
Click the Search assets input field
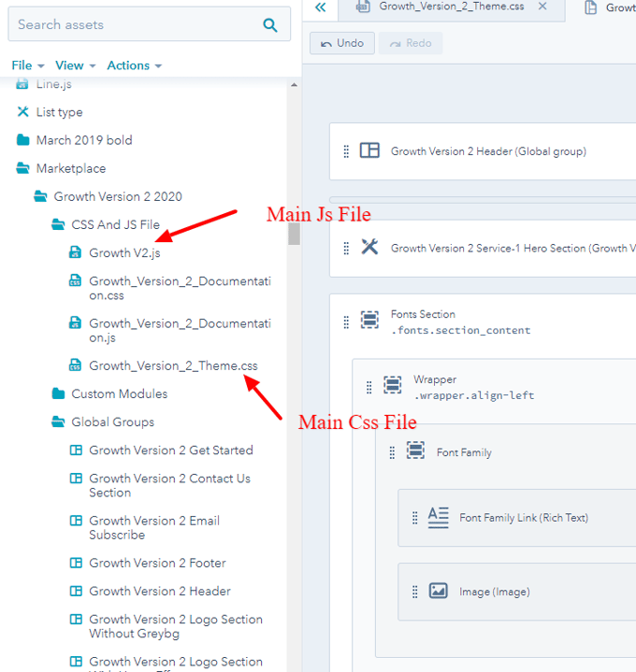(x=131, y=25)
